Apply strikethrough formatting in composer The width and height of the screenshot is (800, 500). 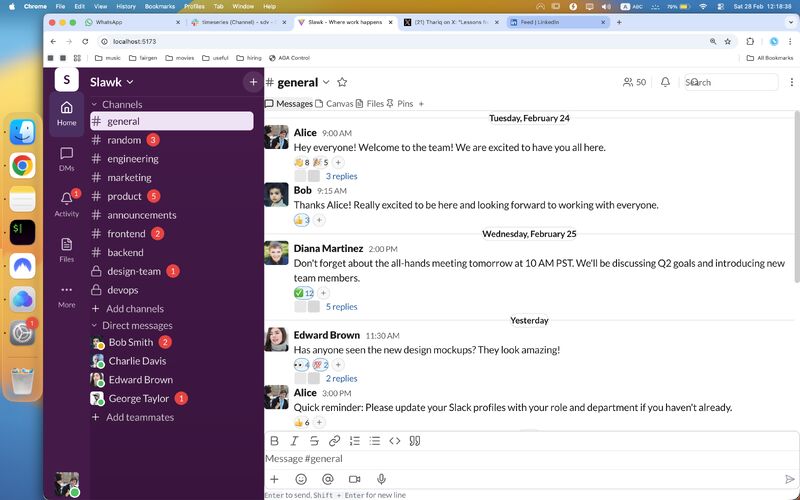point(314,441)
